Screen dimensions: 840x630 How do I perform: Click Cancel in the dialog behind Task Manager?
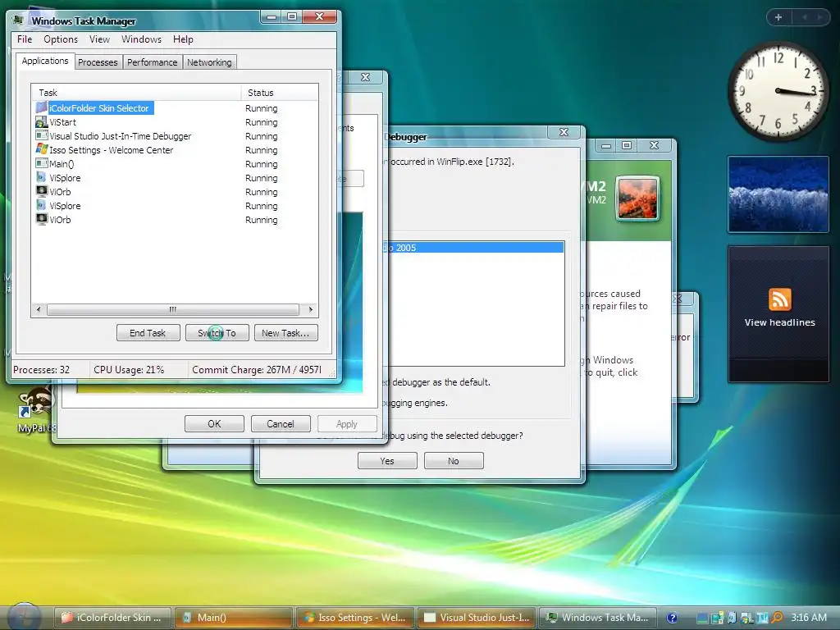click(281, 424)
